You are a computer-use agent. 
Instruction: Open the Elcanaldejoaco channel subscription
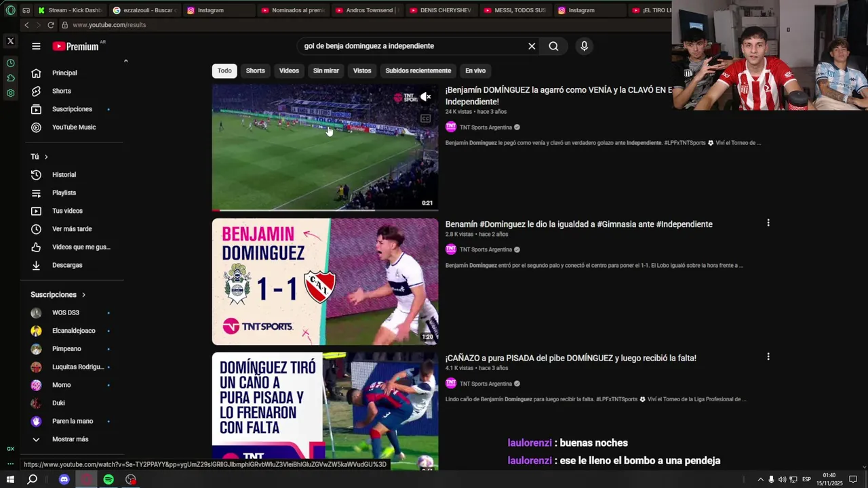73,331
